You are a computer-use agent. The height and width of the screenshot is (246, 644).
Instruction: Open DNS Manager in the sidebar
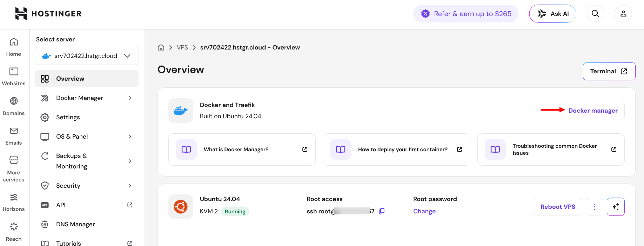pyautogui.click(x=87, y=224)
